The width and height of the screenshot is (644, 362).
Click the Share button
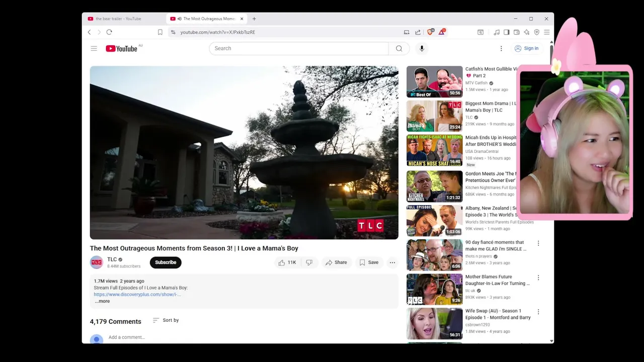click(x=336, y=262)
